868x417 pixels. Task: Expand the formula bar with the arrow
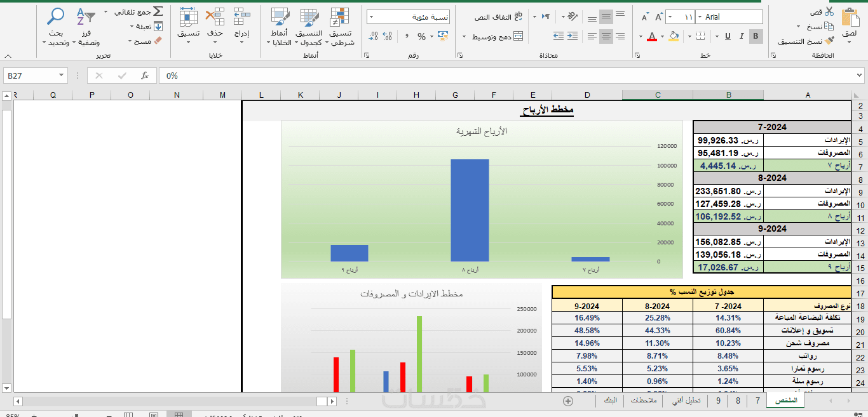860,76
